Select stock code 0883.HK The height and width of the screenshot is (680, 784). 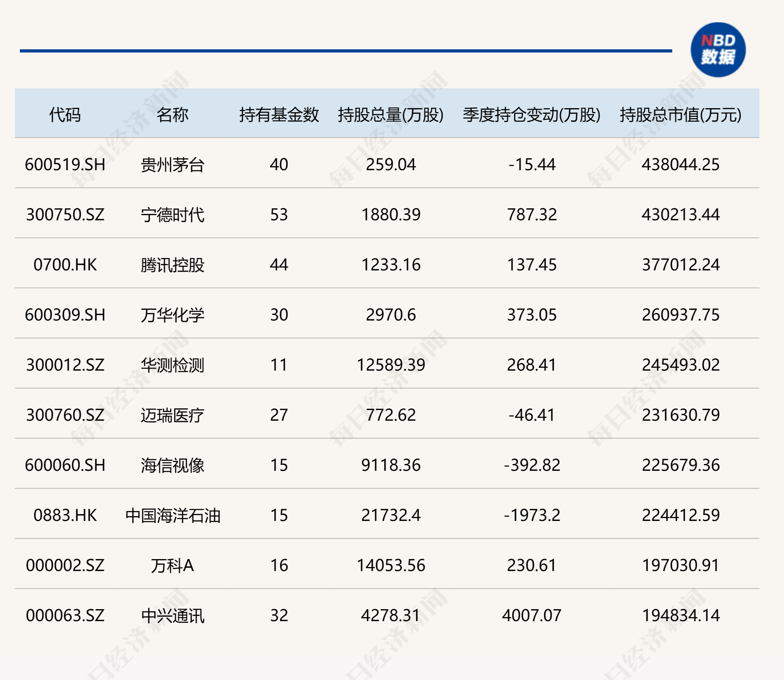[x=65, y=515]
